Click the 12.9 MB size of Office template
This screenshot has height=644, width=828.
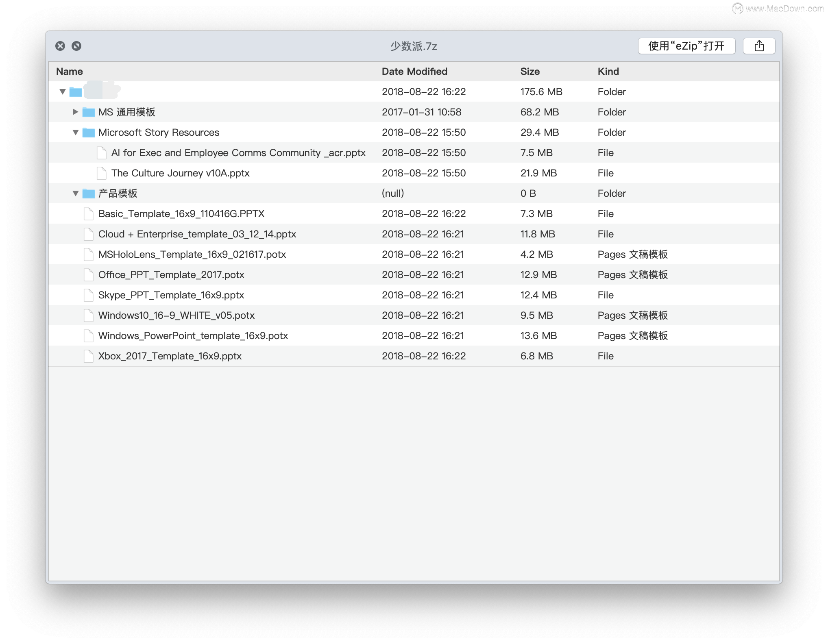(x=538, y=275)
